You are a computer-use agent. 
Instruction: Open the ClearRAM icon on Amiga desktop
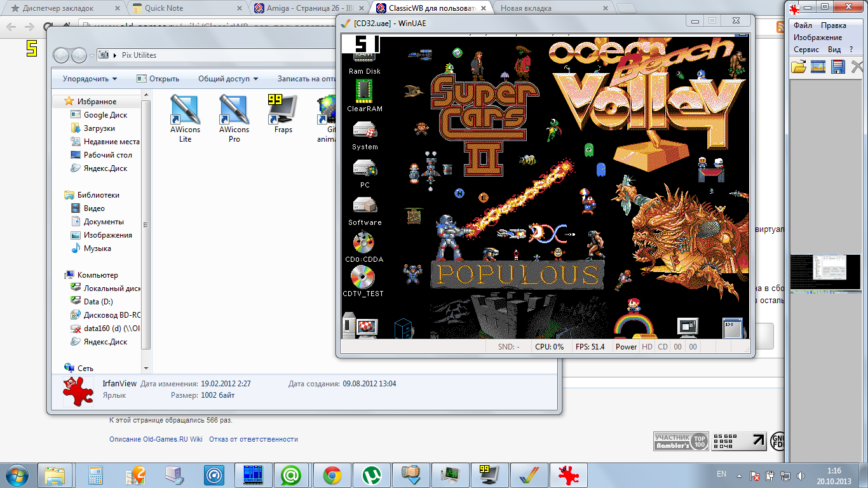tap(365, 97)
